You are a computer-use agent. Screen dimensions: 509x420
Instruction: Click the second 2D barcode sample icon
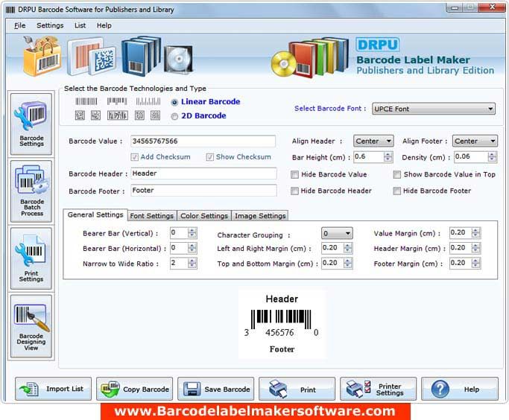coord(95,115)
